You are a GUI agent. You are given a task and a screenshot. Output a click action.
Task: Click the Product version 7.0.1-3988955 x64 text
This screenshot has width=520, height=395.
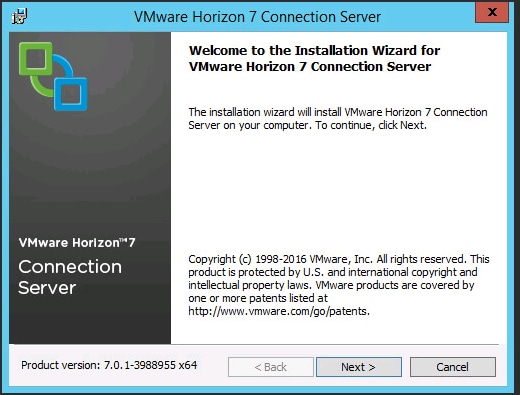(109, 365)
